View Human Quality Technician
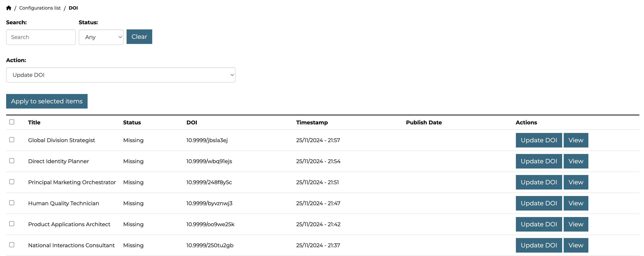Viewport: 644px width, 256px height. (x=576, y=203)
